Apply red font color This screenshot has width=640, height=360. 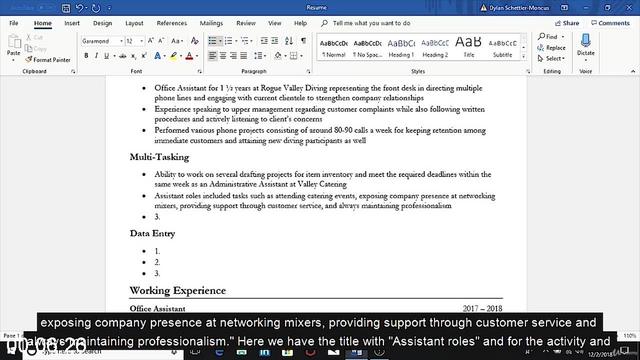point(189,56)
